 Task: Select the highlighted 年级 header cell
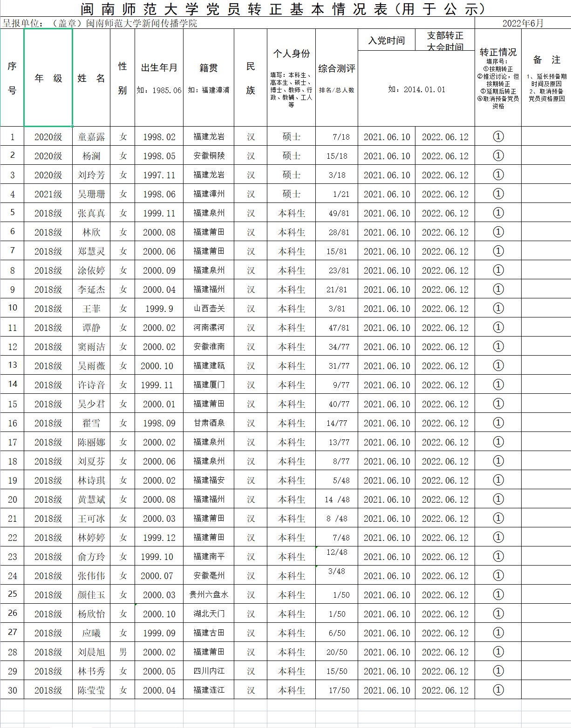(48, 78)
